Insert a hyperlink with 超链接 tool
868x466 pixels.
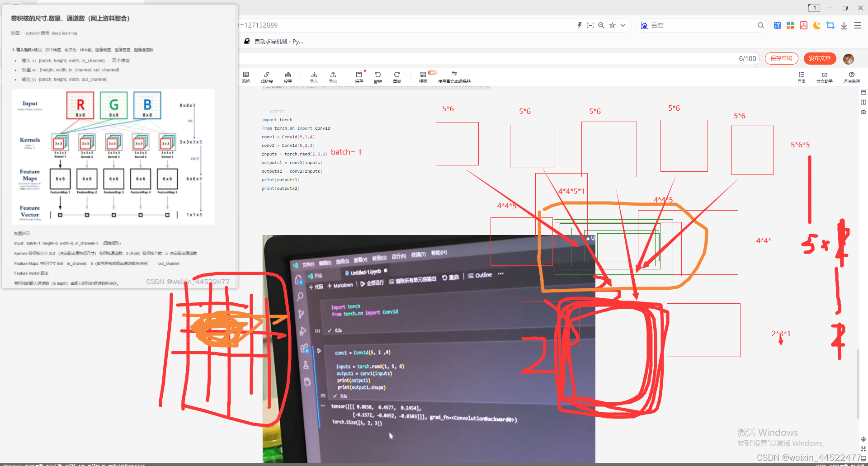coord(267,77)
